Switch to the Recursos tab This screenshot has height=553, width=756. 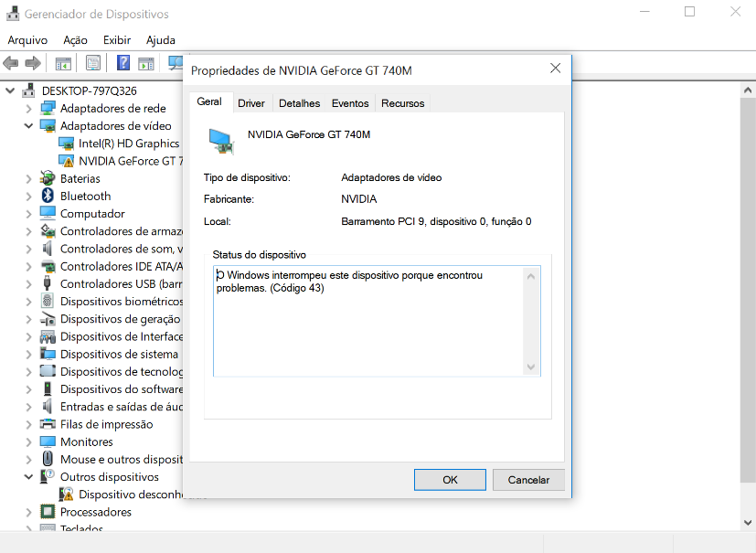(x=402, y=103)
